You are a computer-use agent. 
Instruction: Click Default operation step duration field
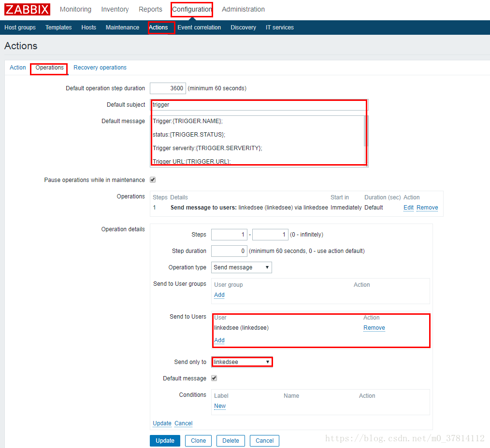tap(168, 88)
